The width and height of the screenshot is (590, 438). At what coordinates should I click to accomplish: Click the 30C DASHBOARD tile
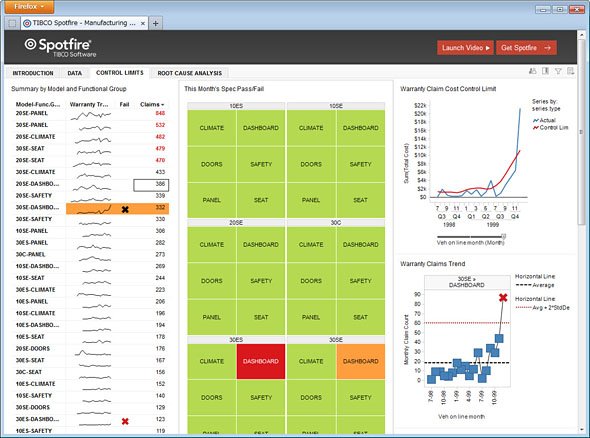[360, 245]
